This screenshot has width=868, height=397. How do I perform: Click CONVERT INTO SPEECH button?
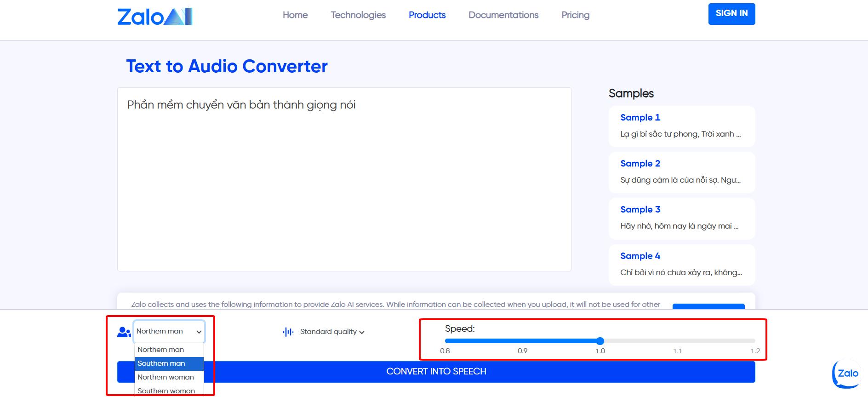click(436, 372)
